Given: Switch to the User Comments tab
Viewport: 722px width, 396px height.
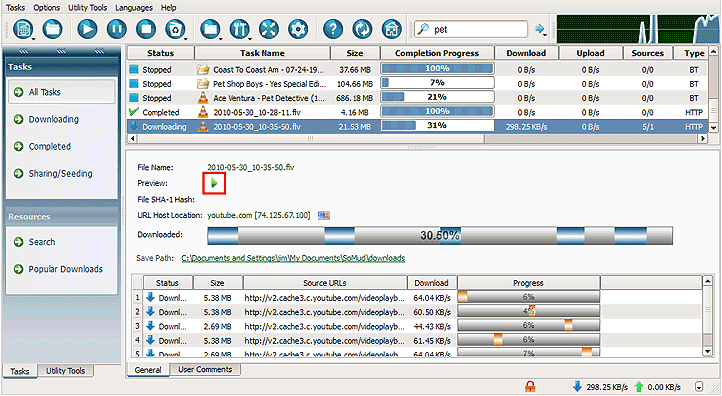Looking at the screenshot, I should pos(205,369).
